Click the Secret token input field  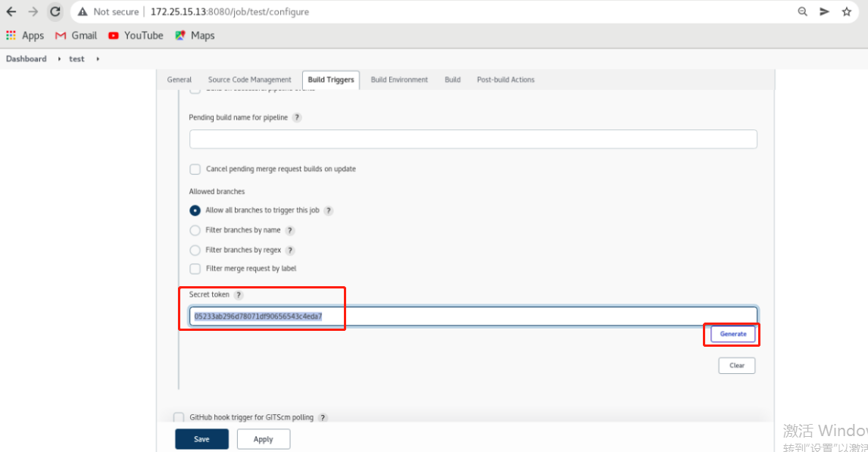tap(473, 316)
